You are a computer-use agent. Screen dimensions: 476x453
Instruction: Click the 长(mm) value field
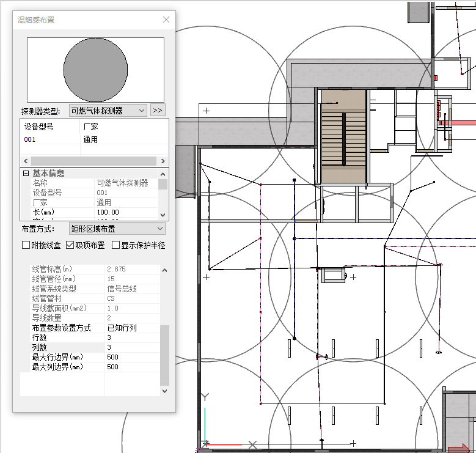(x=126, y=212)
